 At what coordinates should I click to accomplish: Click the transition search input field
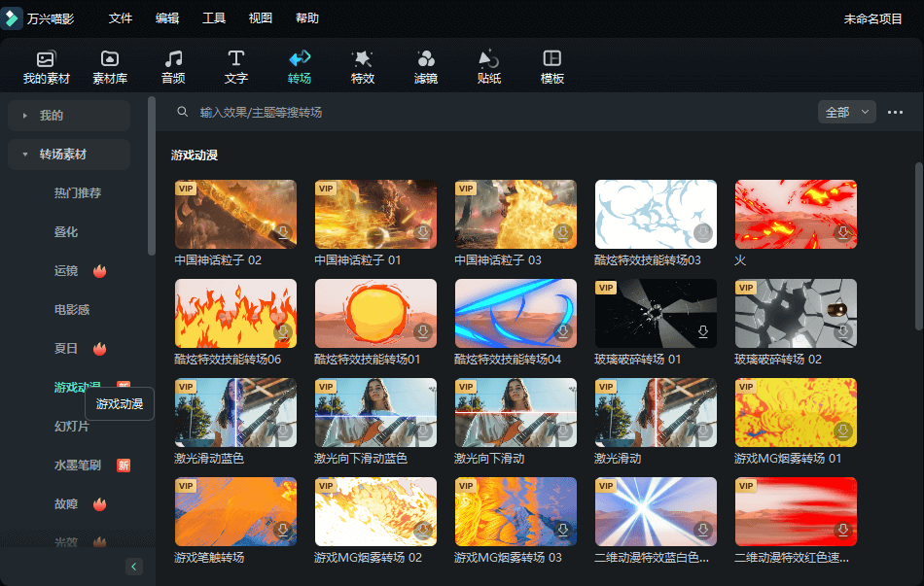coord(486,113)
